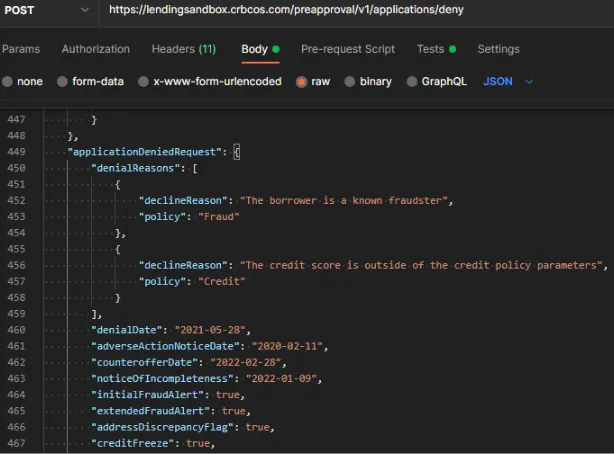Open the POST method dropdown
Viewport: 614px width, 454px height.
[46, 10]
